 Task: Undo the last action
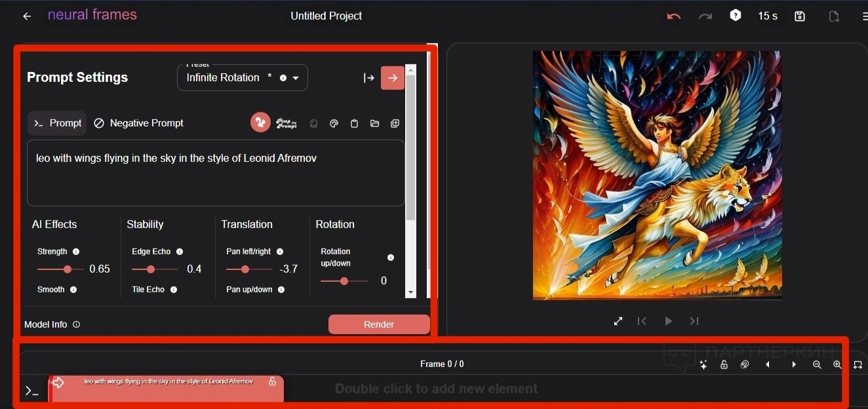coord(673,16)
